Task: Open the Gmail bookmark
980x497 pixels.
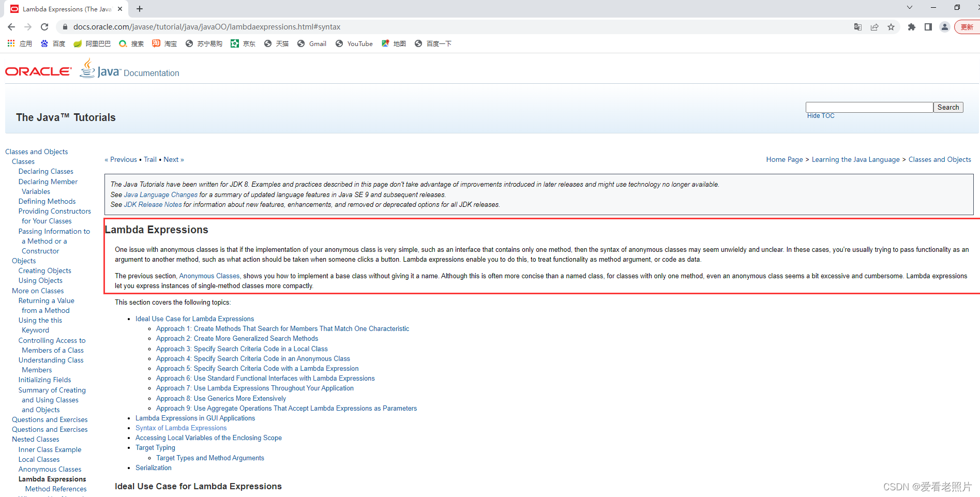Action: click(312, 44)
